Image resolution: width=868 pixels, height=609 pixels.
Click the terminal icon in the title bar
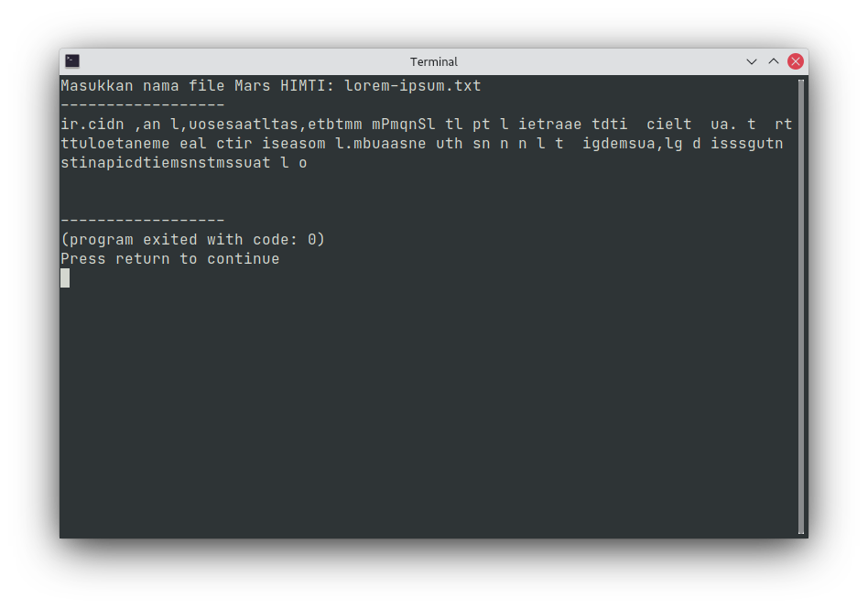coord(72,61)
